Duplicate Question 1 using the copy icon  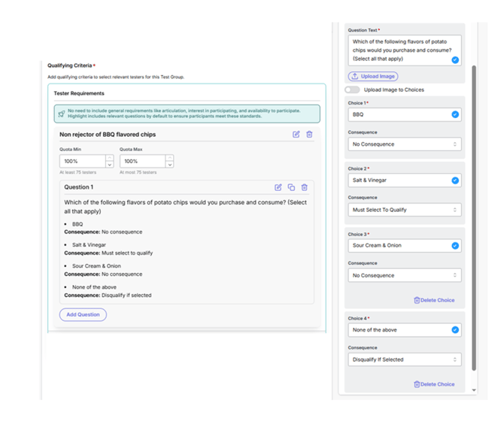point(291,187)
